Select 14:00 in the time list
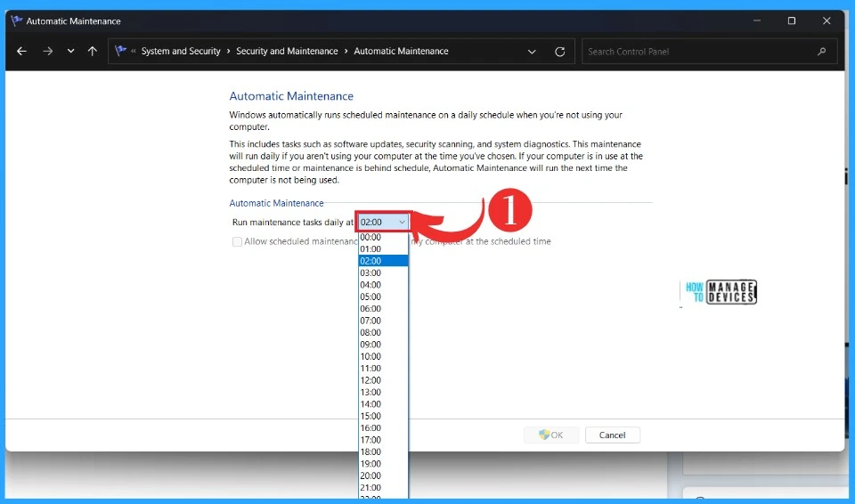The image size is (855, 504). coord(383,404)
